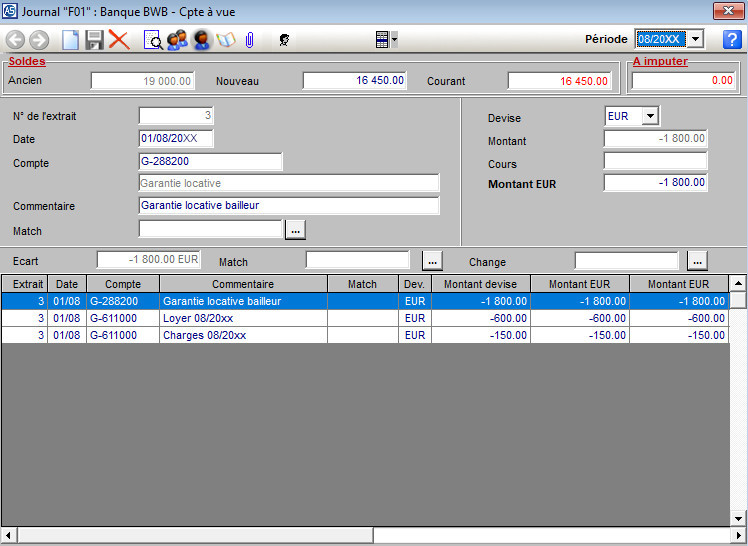The image size is (748, 546).
Task: Create a new document with blank page icon
Action: pyautogui.click(x=70, y=40)
